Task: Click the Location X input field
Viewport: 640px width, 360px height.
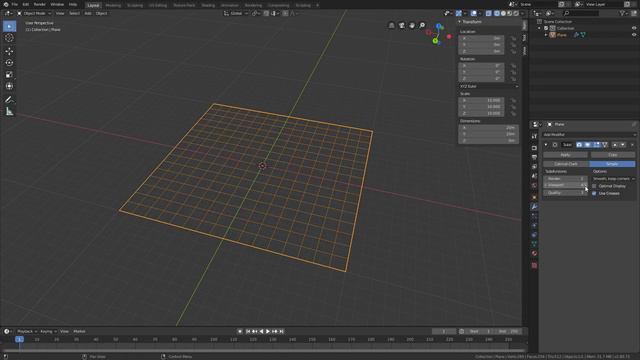Action: click(x=481, y=38)
